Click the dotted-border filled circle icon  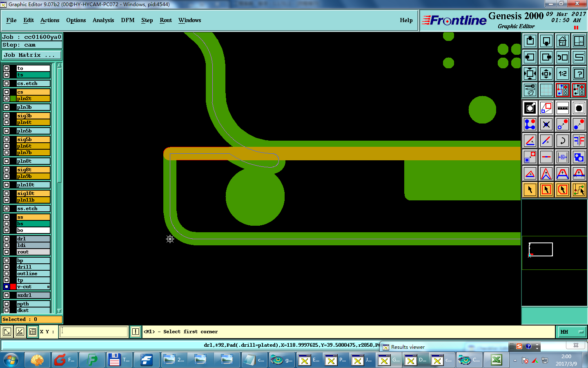(579, 108)
